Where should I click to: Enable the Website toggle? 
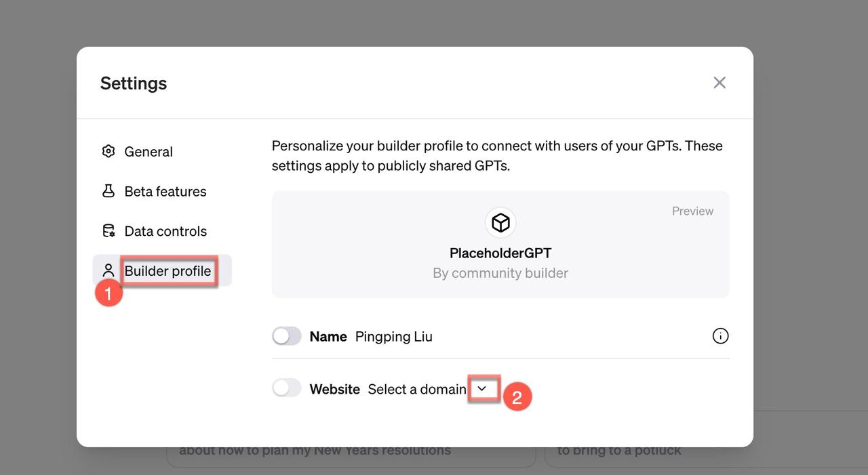coord(286,388)
